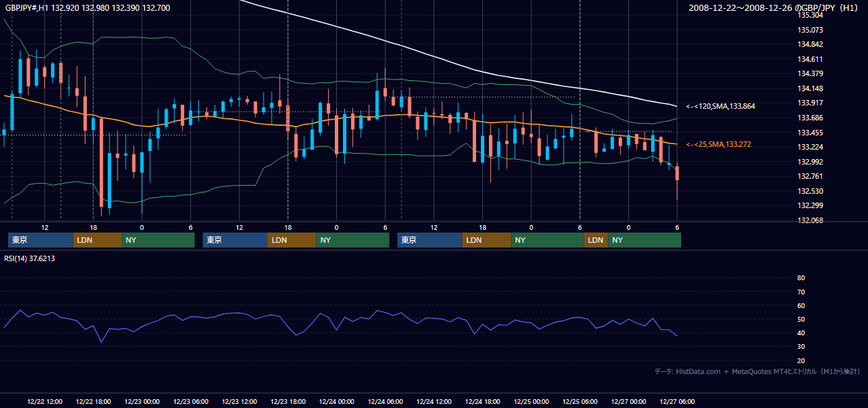Click the 134.379 price axis label

pos(810,73)
